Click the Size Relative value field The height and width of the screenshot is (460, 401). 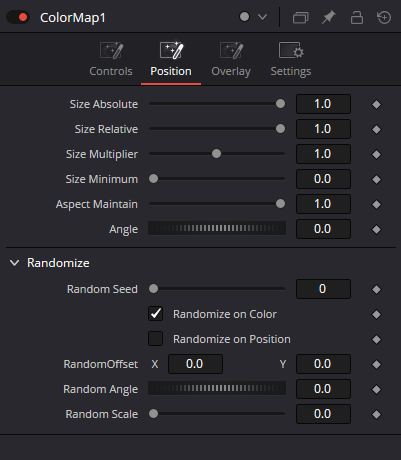point(323,129)
